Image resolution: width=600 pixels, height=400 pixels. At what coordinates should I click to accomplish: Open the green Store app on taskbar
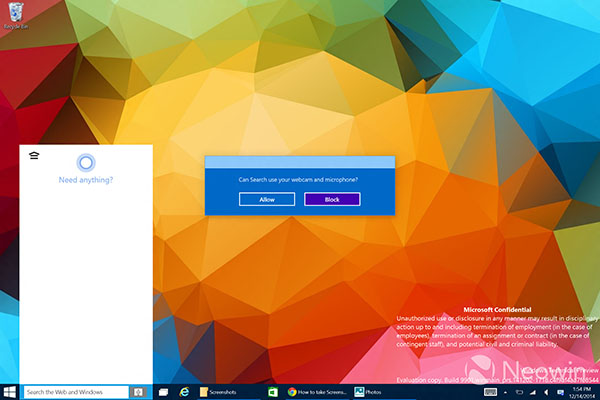(x=273, y=392)
